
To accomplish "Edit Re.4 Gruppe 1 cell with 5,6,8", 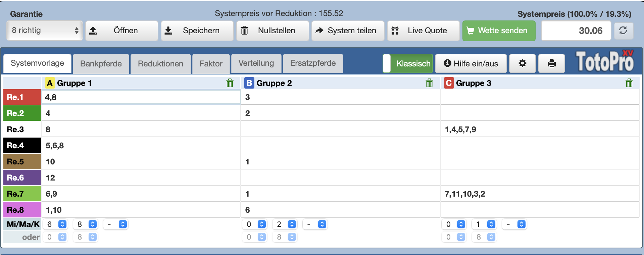I will (141, 145).
